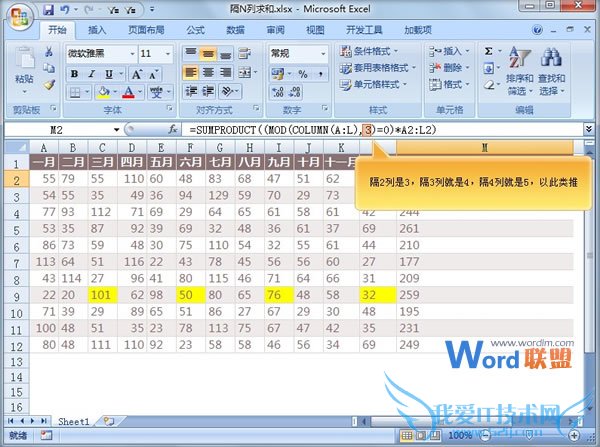Click Insert cells (插入) button
600x447 pixels.
click(449, 51)
